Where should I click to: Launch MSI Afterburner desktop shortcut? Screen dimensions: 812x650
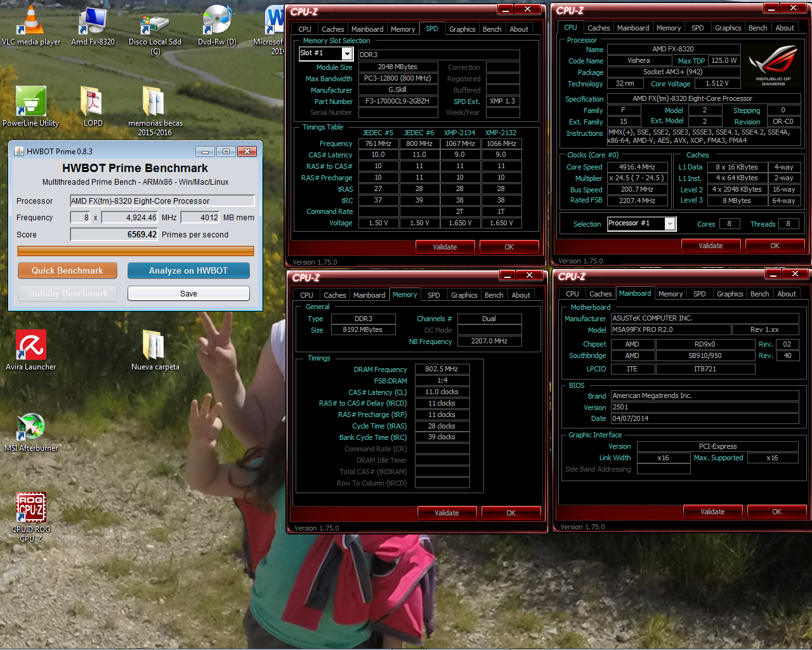click(31, 432)
